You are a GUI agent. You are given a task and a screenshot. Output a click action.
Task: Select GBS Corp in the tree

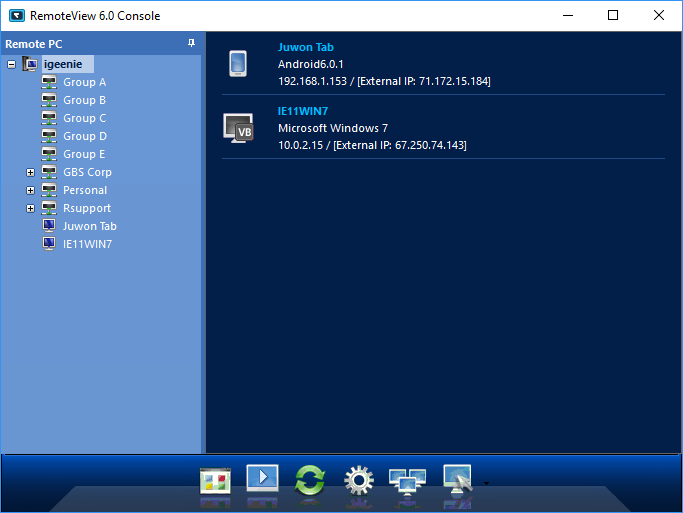[x=87, y=172]
